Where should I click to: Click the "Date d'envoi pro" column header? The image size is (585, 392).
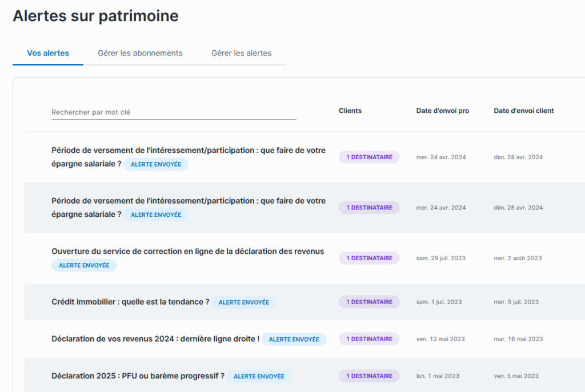pos(442,111)
